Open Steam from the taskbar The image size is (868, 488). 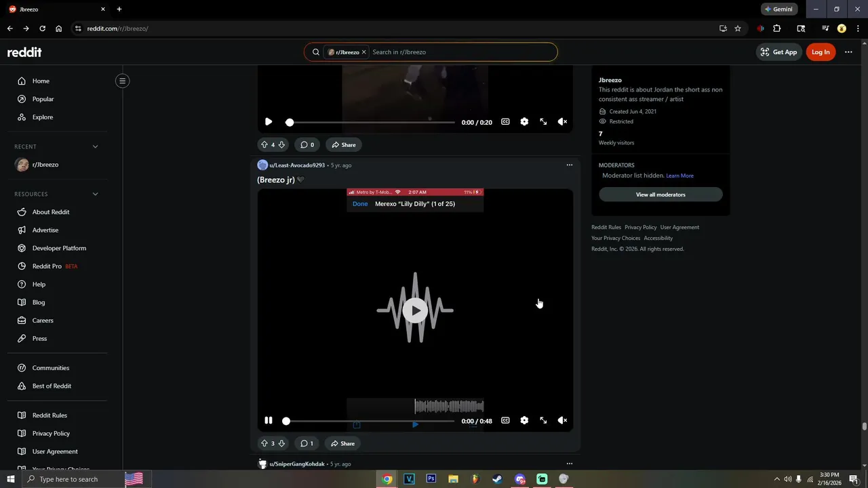(x=497, y=479)
